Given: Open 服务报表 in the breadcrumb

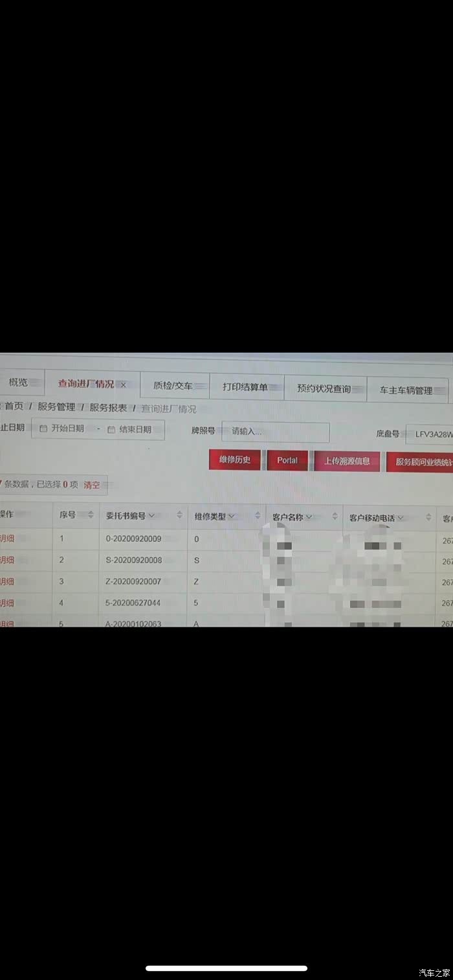Looking at the screenshot, I should (x=108, y=408).
